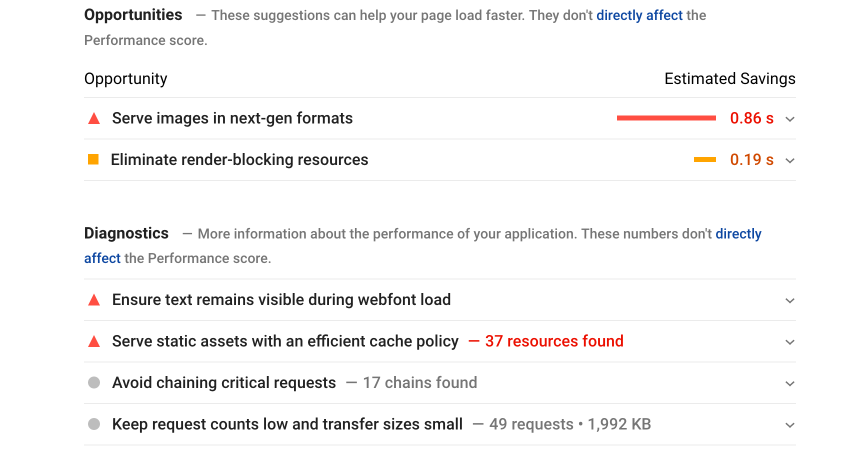This screenshot has height=462, width=856.
Task: Click red triangle beside Serve images in next-gen formats
Action: tap(94, 119)
